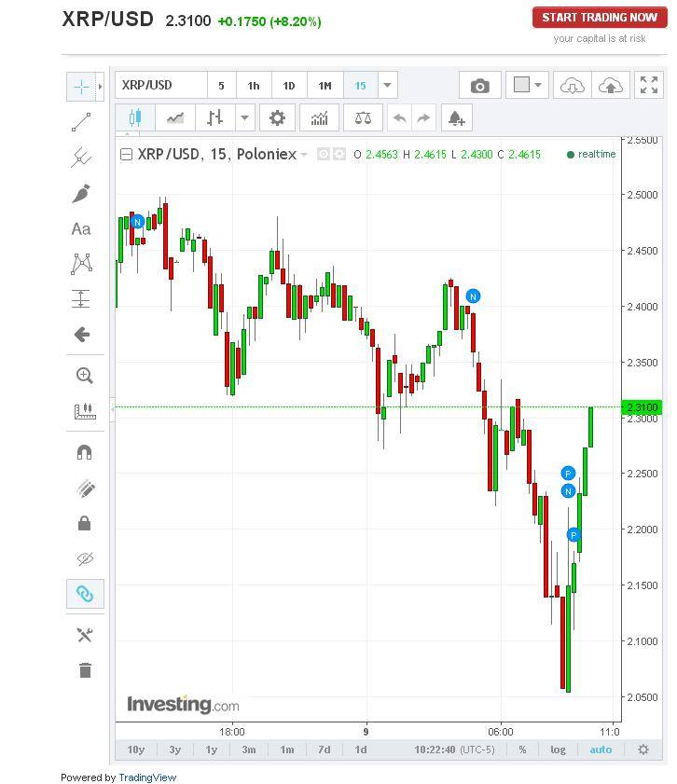Switch to 1h interval

[x=254, y=86]
